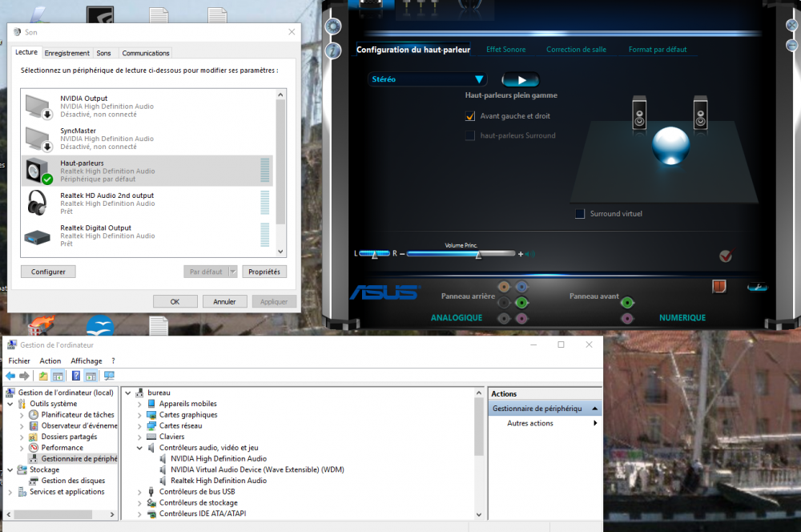Click the Propriétés button
801x532 pixels.
click(x=264, y=272)
